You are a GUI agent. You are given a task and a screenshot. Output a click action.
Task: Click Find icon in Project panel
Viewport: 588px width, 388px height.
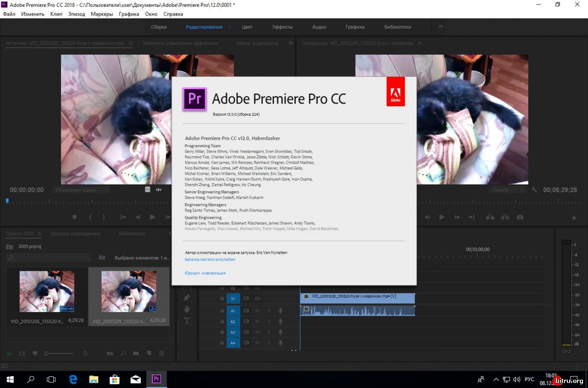pyautogui.click(x=123, y=354)
